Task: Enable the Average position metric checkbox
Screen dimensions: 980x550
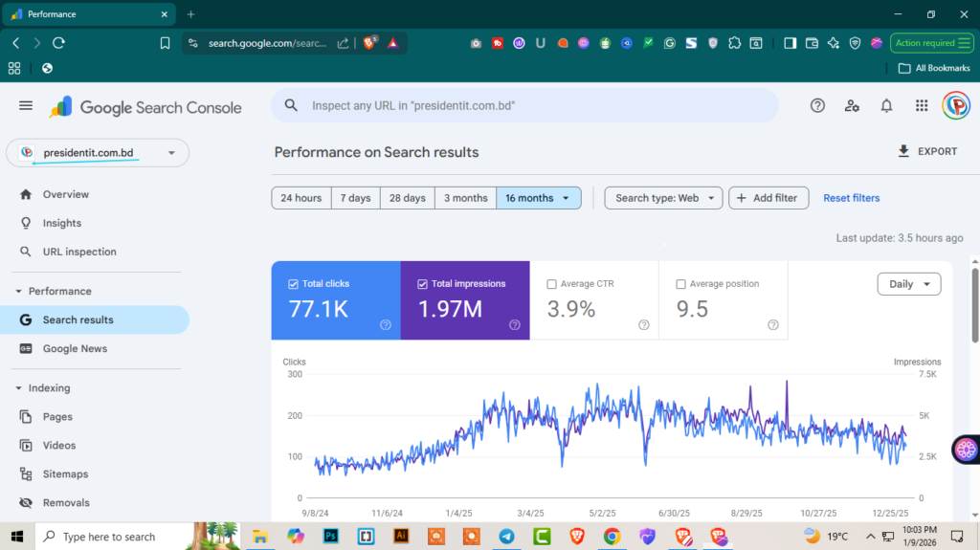Action: click(680, 284)
